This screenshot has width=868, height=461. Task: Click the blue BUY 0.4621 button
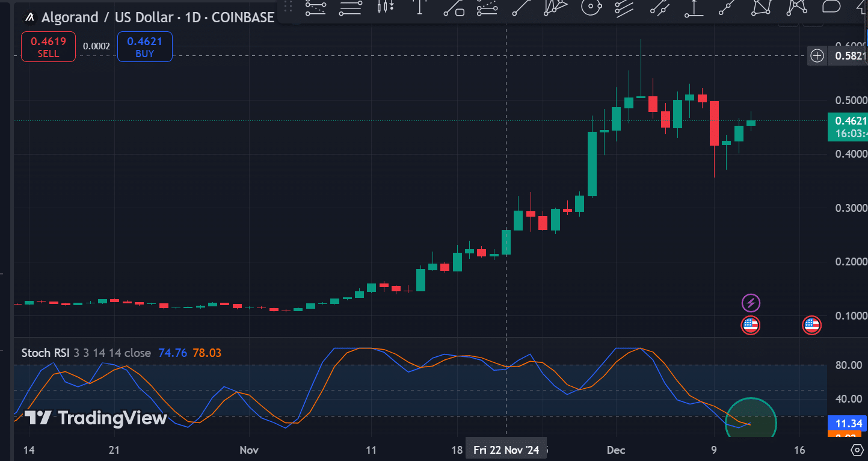pyautogui.click(x=144, y=47)
